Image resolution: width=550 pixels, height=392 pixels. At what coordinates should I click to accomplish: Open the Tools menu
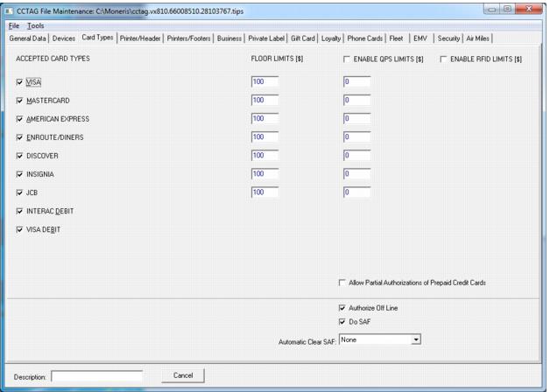coord(35,26)
